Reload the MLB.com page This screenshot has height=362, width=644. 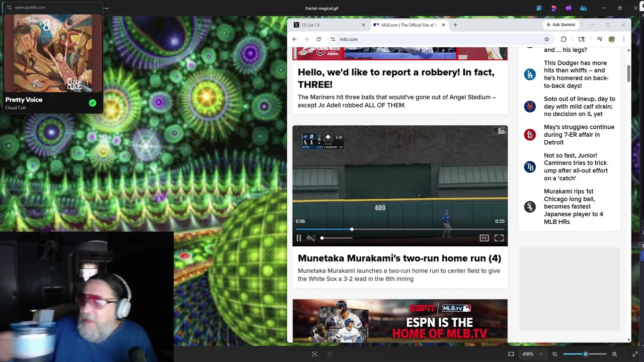point(318,39)
